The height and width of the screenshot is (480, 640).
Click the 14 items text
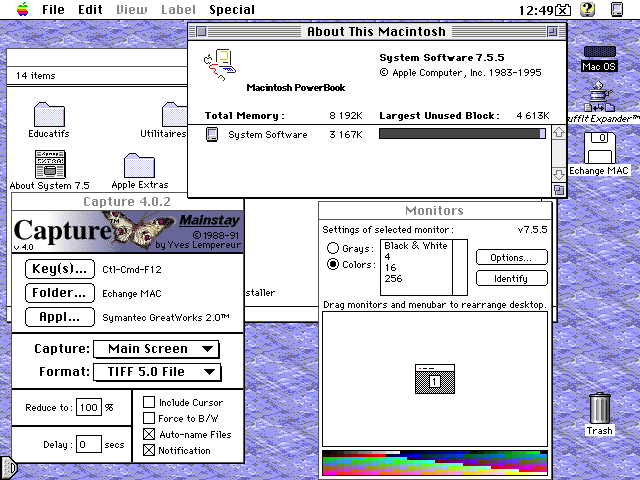tap(36, 76)
